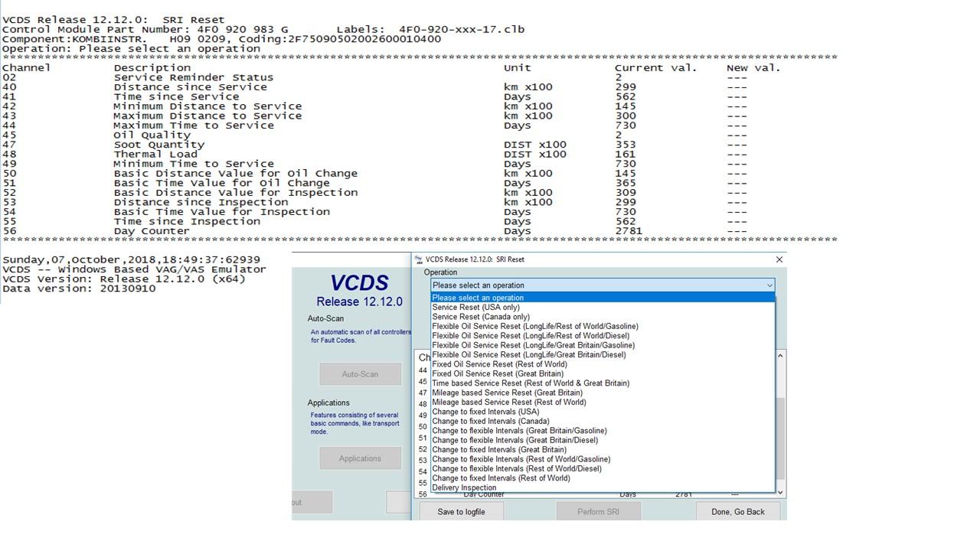
Task: Select Time based Service Reset option
Action: pos(603,383)
